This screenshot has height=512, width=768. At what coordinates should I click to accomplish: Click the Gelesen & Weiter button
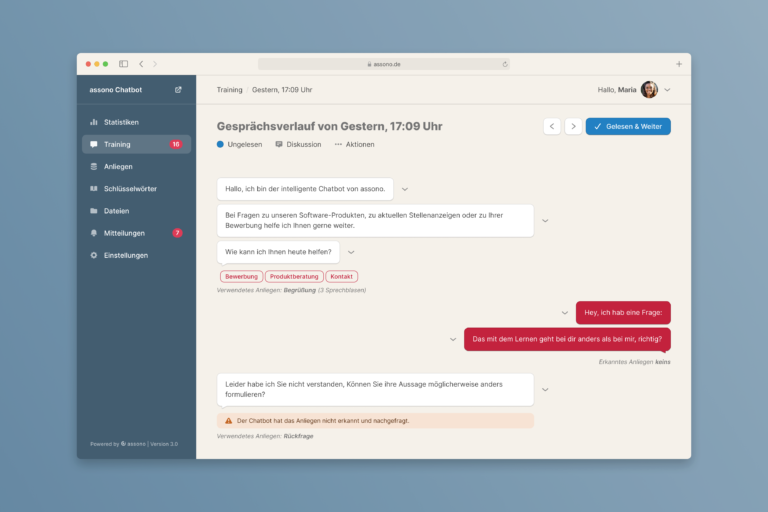(628, 126)
